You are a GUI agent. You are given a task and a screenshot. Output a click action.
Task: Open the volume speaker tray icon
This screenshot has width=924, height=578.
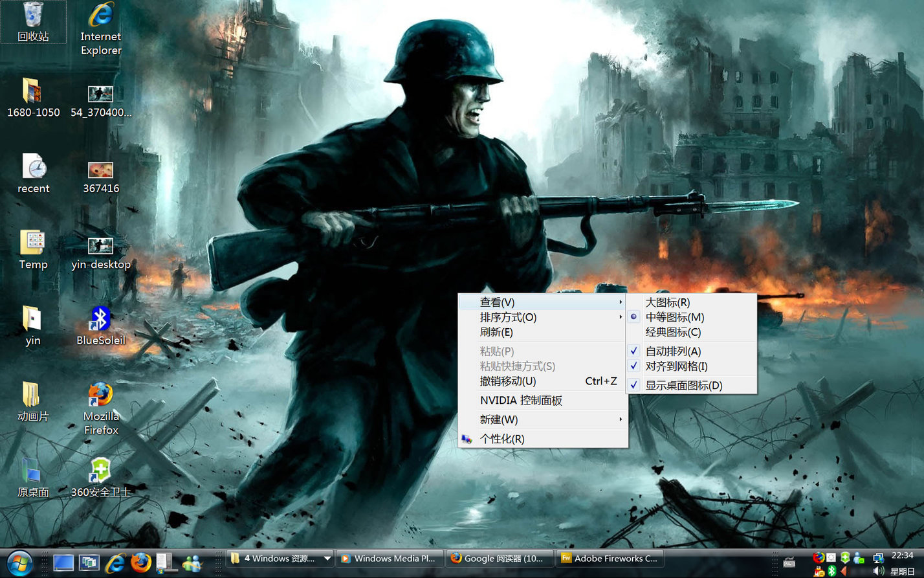click(x=878, y=571)
